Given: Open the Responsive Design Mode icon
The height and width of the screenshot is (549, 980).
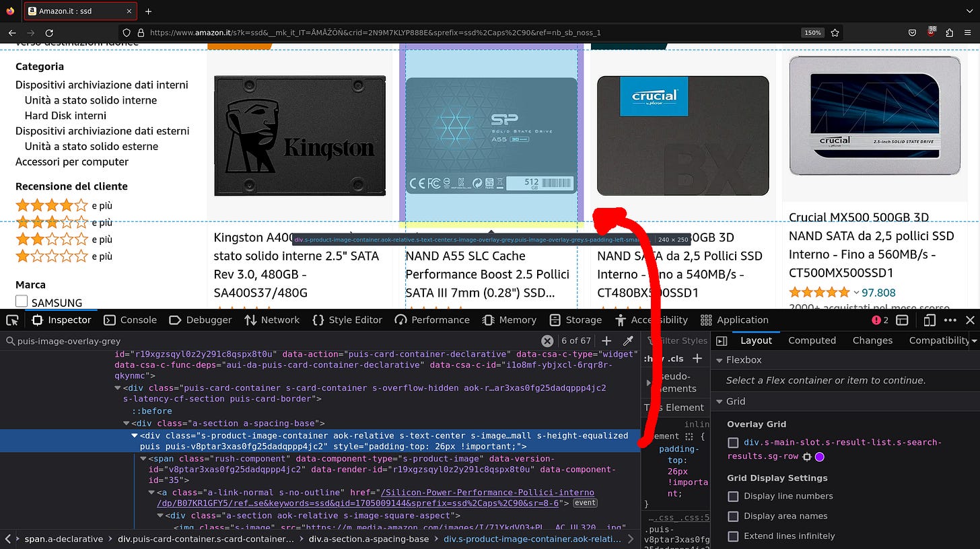Looking at the screenshot, I should click(930, 320).
